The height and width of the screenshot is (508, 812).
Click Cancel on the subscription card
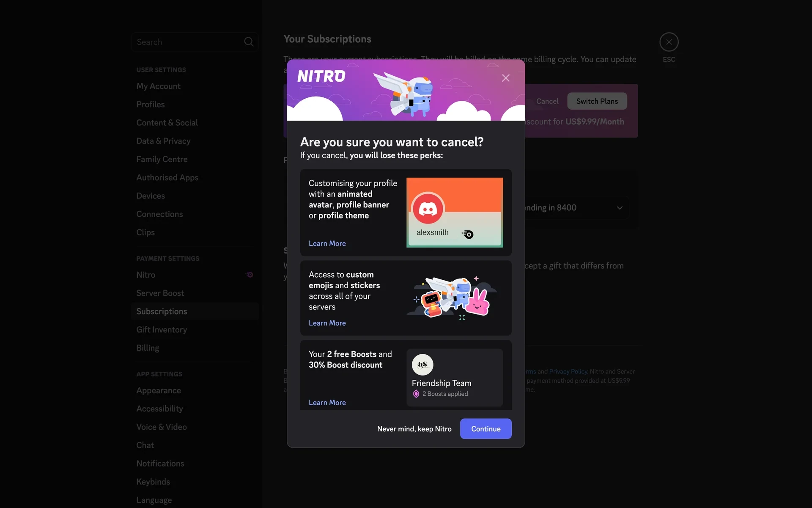(x=547, y=101)
